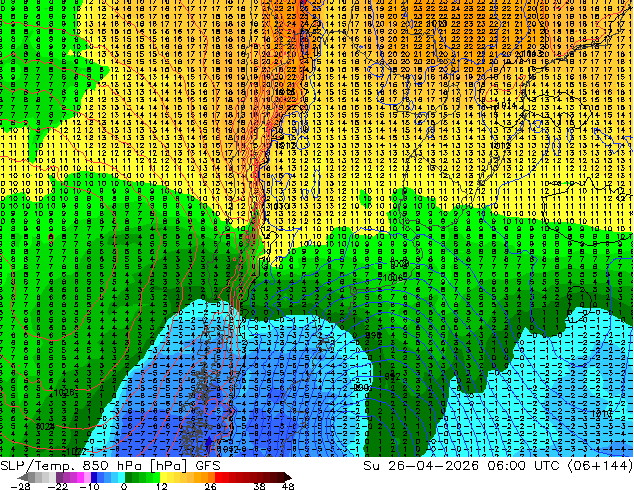Click the 1014 isobar label

(507, 105)
